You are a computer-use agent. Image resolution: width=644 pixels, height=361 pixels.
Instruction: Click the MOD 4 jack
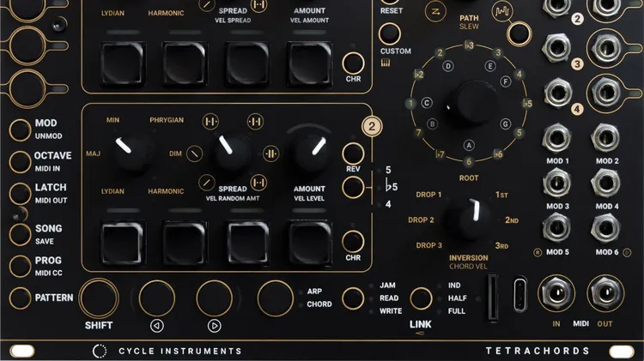(606, 183)
